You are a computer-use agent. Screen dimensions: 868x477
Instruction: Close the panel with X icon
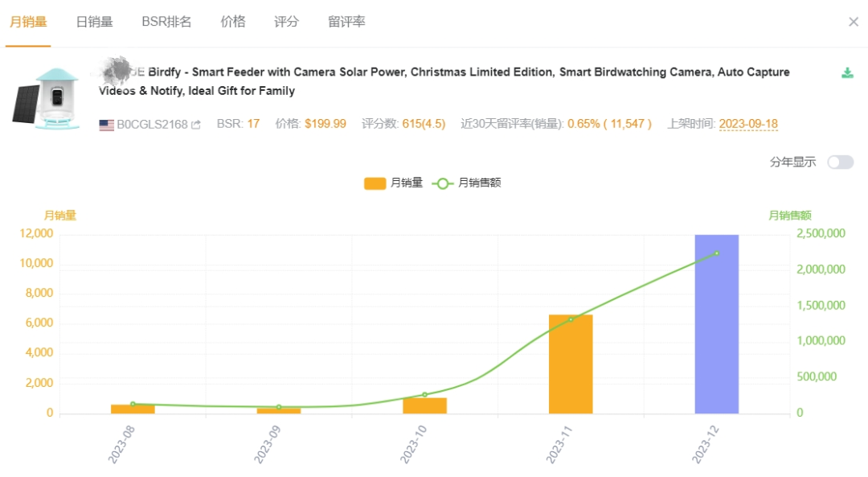[x=854, y=22]
